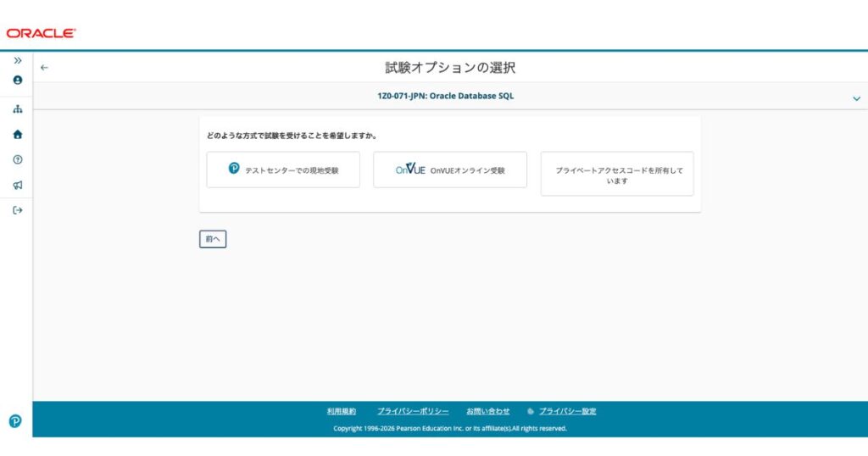This screenshot has height=456, width=868.
Task: Select OnVUEオンライン受験 option
Action: coord(450,170)
